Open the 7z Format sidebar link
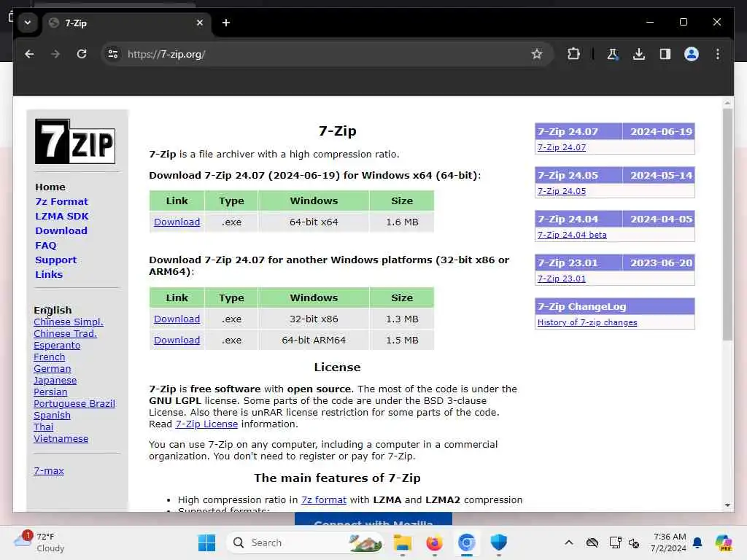This screenshot has height=560, width=747. 61,202
